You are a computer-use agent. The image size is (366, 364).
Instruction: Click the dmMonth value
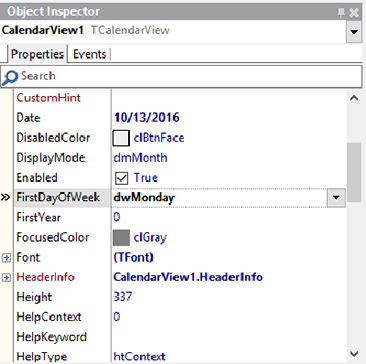tap(140, 158)
